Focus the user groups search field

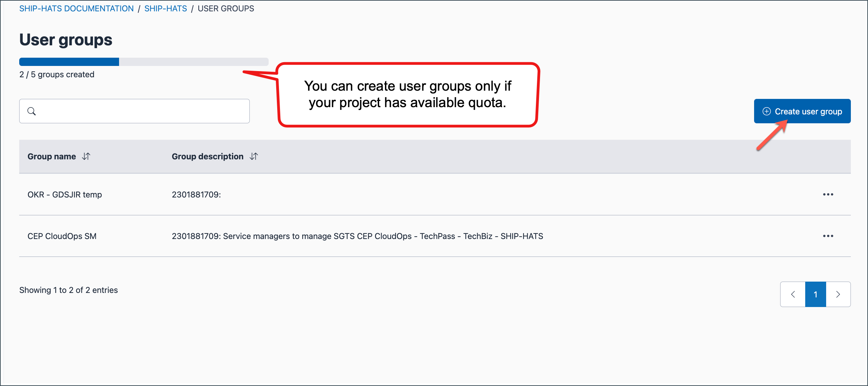pos(134,111)
